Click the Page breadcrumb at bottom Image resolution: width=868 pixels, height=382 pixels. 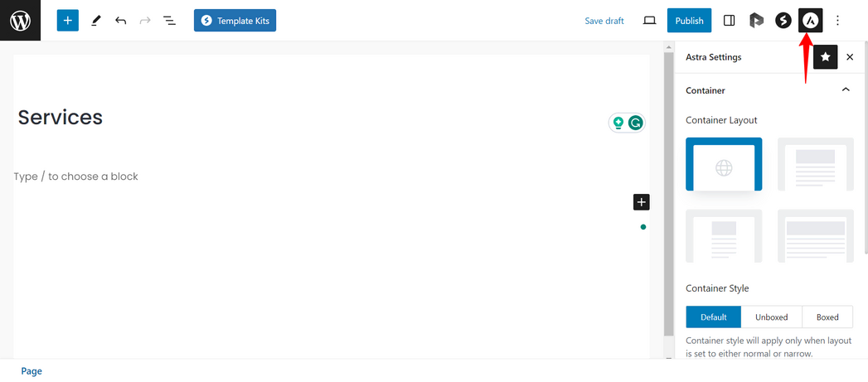click(32, 371)
